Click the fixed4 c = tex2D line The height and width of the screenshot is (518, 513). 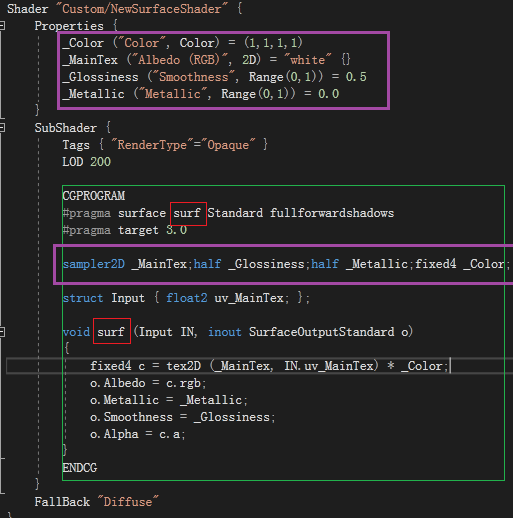coord(269,366)
